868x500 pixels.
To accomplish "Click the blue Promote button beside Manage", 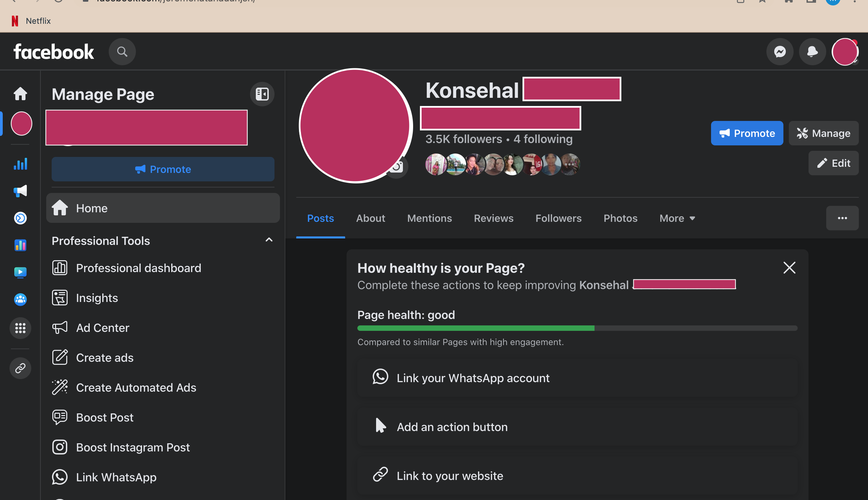I will 747,133.
